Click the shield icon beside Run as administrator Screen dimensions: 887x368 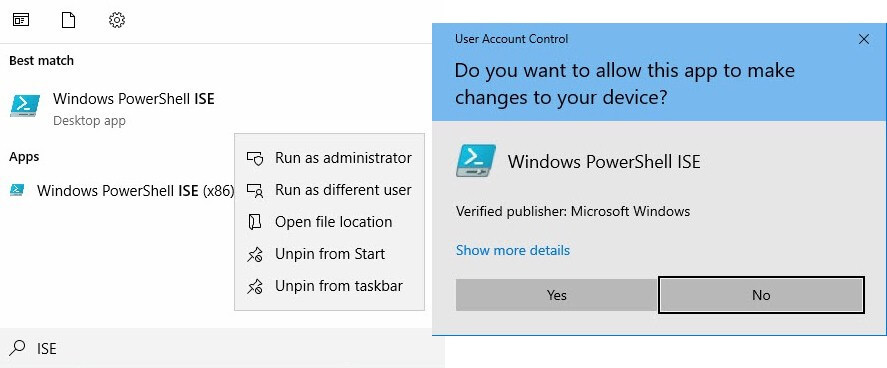pyautogui.click(x=255, y=158)
